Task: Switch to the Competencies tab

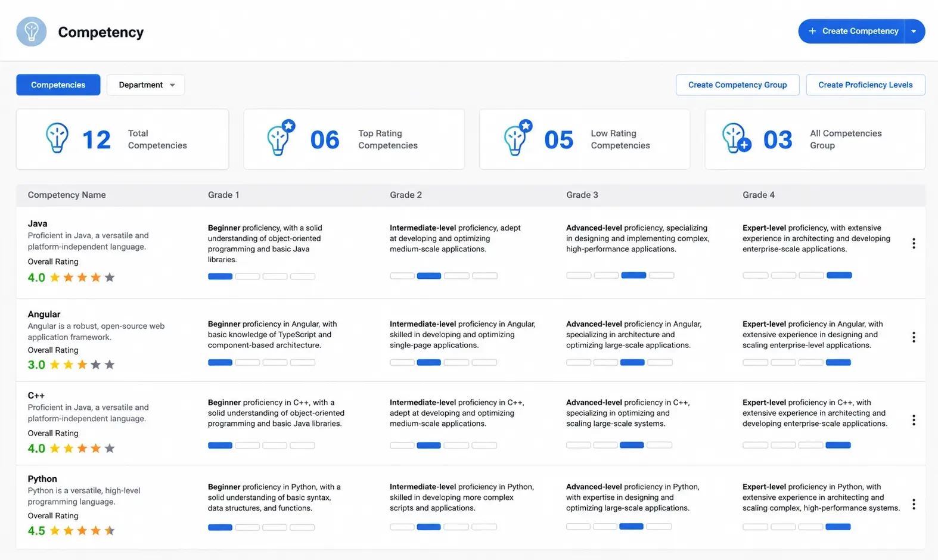Action: [58, 85]
